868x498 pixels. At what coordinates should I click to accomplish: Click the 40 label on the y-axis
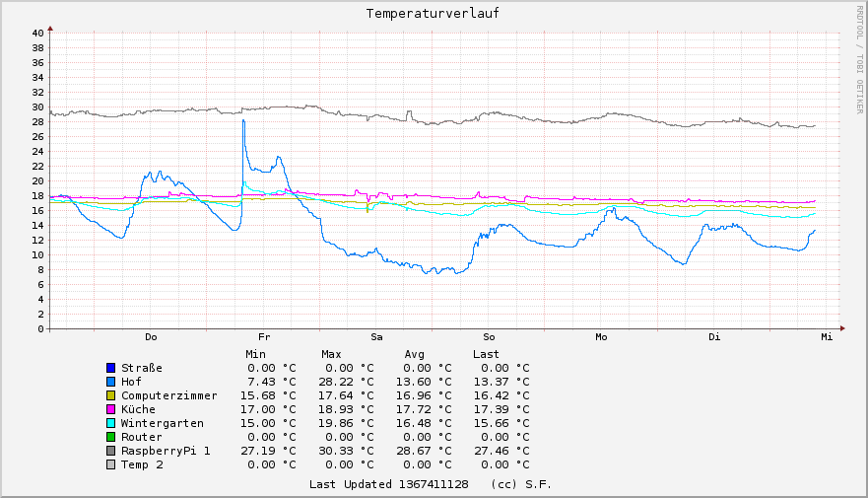[x=36, y=33]
